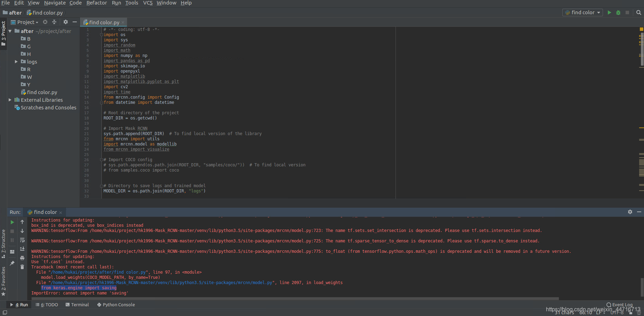644x316 pixels.
Task: Collapse the 'after' project root folder
Action: (10, 31)
